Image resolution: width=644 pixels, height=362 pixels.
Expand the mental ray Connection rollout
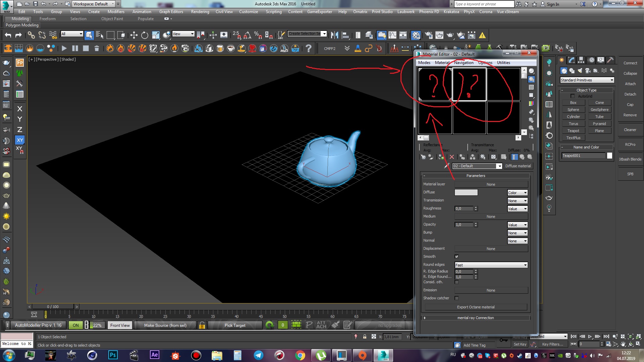[475, 318]
